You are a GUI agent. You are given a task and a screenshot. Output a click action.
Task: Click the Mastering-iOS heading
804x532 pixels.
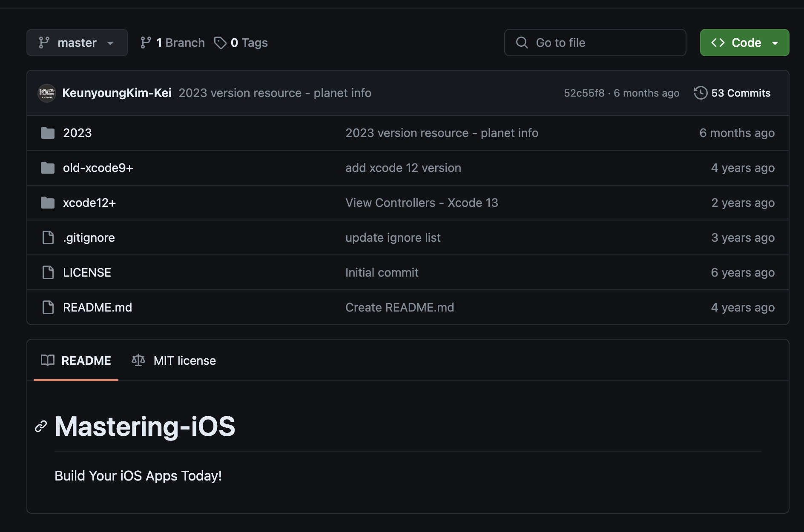point(145,426)
